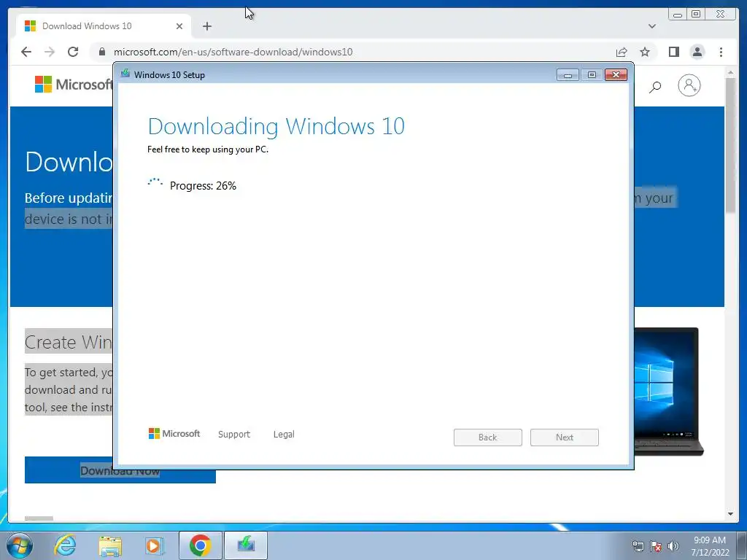Click scrollbar down arrow on webpage
The height and width of the screenshot is (560, 747).
pos(730,514)
